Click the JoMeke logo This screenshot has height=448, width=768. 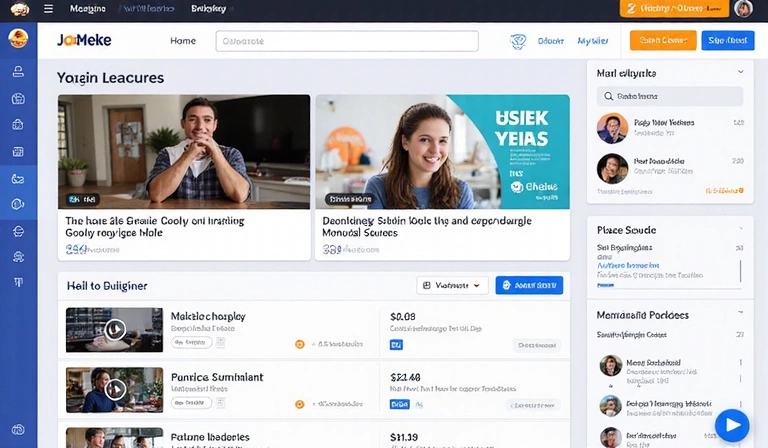click(84, 40)
